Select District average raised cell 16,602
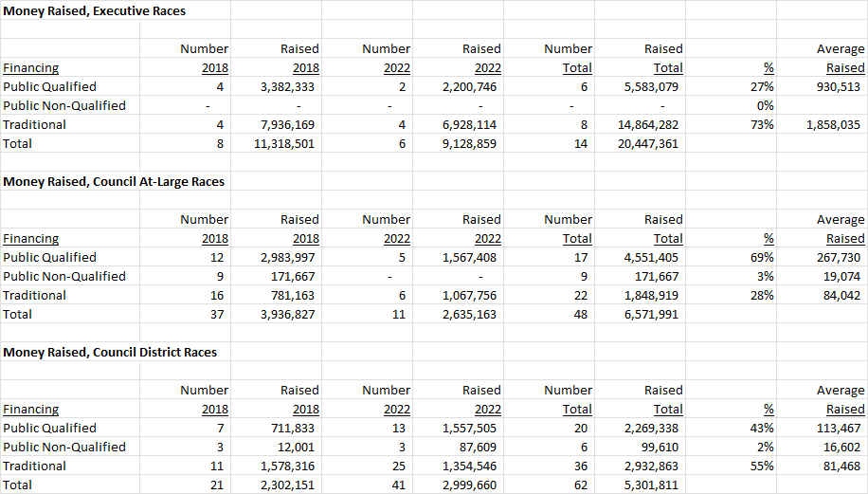 click(x=841, y=447)
